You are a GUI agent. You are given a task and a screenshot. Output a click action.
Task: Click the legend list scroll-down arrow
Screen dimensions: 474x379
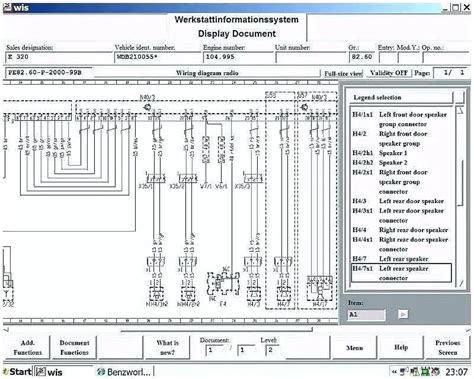pyautogui.click(x=461, y=283)
